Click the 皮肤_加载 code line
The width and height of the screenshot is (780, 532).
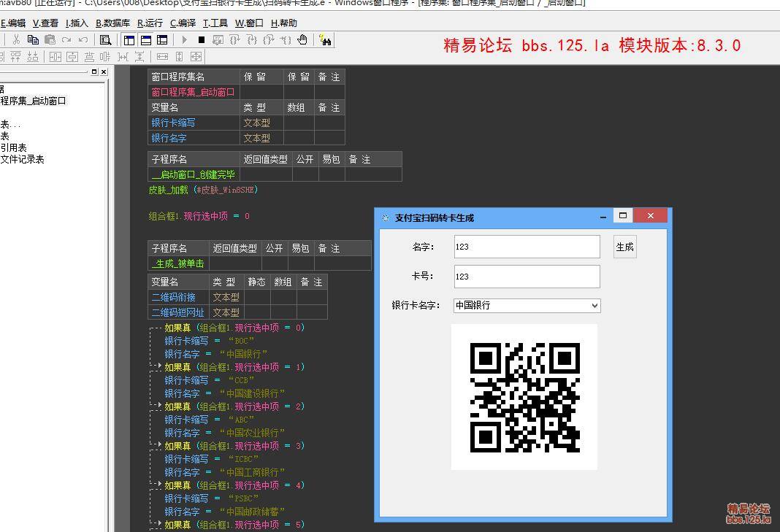click(x=203, y=190)
